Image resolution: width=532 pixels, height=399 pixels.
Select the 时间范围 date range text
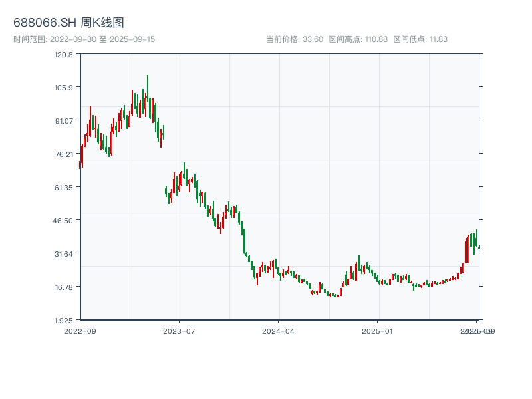(84, 39)
